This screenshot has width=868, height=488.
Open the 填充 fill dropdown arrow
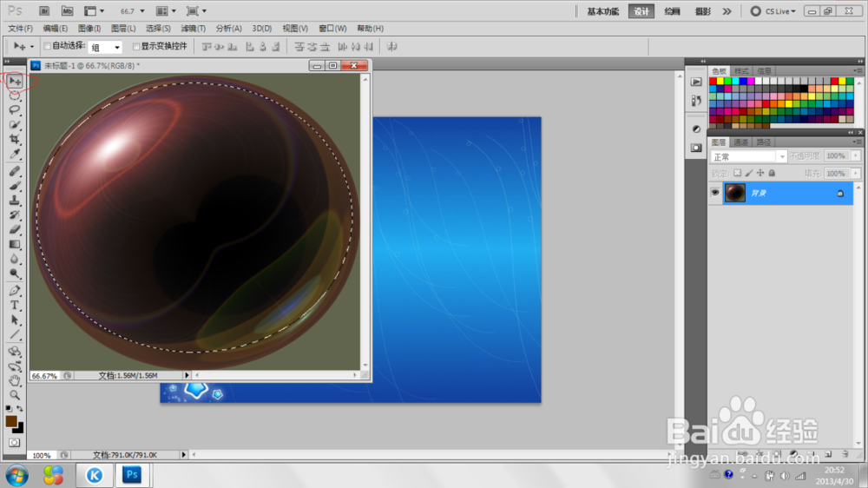pos(856,174)
